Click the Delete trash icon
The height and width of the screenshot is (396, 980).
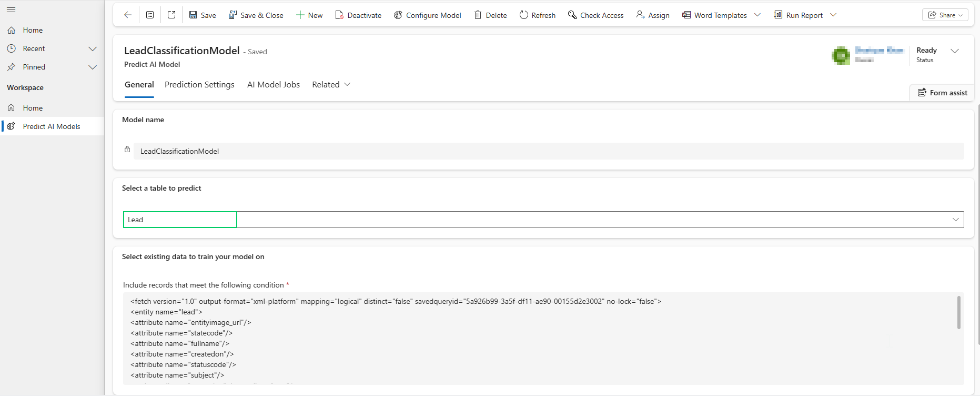[x=478, y=15]
